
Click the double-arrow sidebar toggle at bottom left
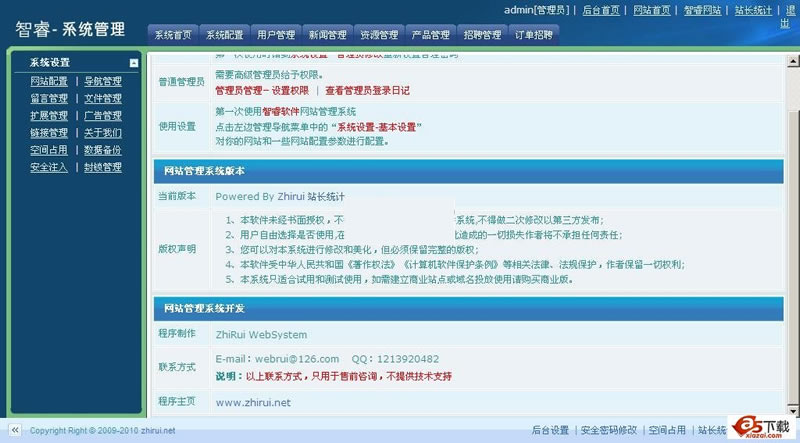coord(14,430)
